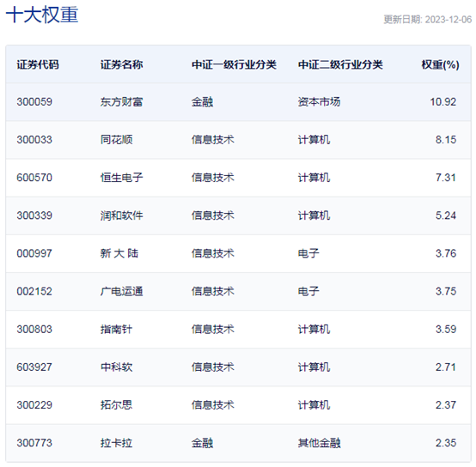Click 信息技术 in the 拓尔思 row
Viewport: 476px width, 467px height.
click(213, 405)
